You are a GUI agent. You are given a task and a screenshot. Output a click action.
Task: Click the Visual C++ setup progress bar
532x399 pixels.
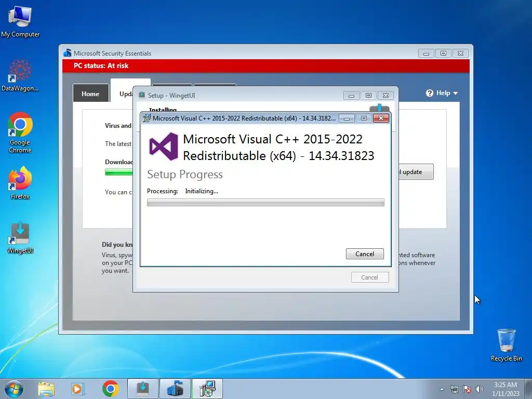click(x=265, y=203)
